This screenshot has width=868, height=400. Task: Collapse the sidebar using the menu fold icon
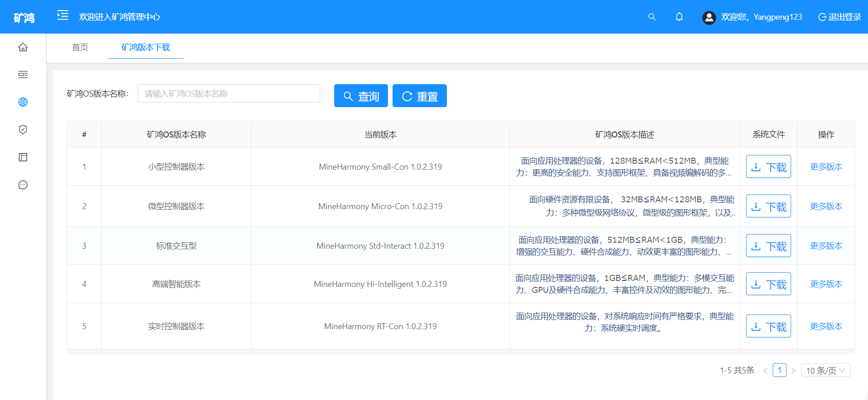(x=63, y=16)
